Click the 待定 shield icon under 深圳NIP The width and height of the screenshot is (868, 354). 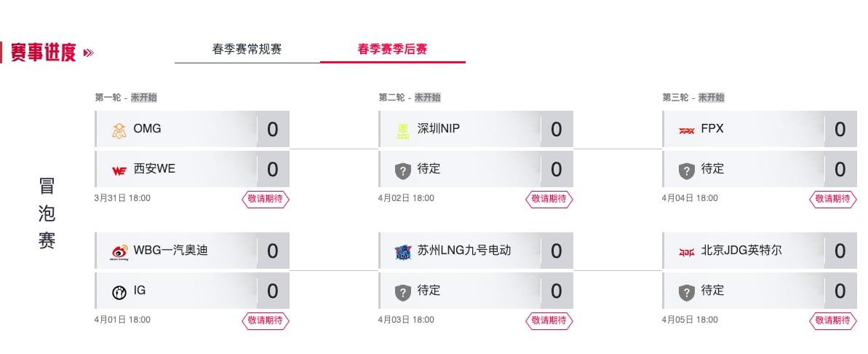(x=402, y=170)
